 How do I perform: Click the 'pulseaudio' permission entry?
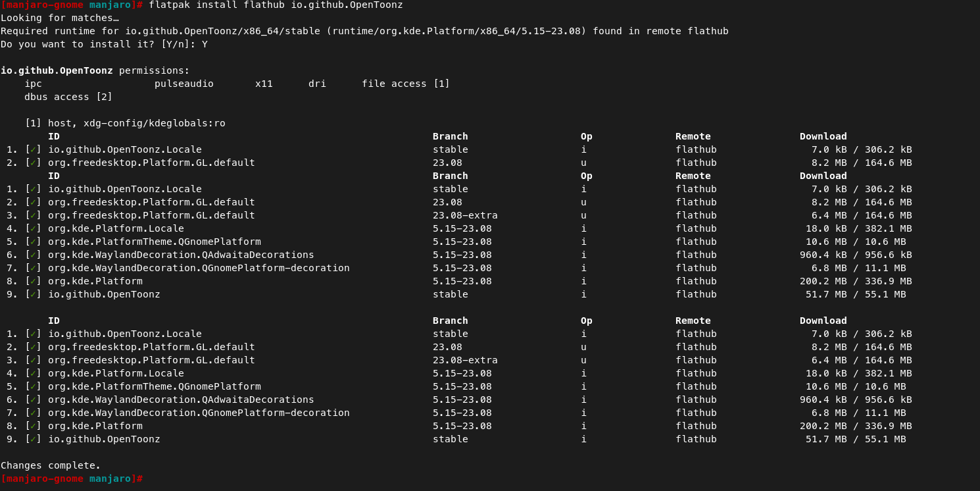coord(184,84)
